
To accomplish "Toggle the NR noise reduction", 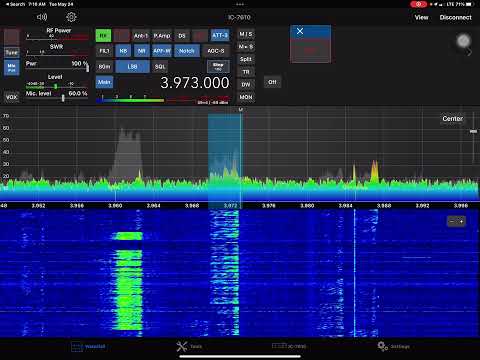I will pos(142,51).
